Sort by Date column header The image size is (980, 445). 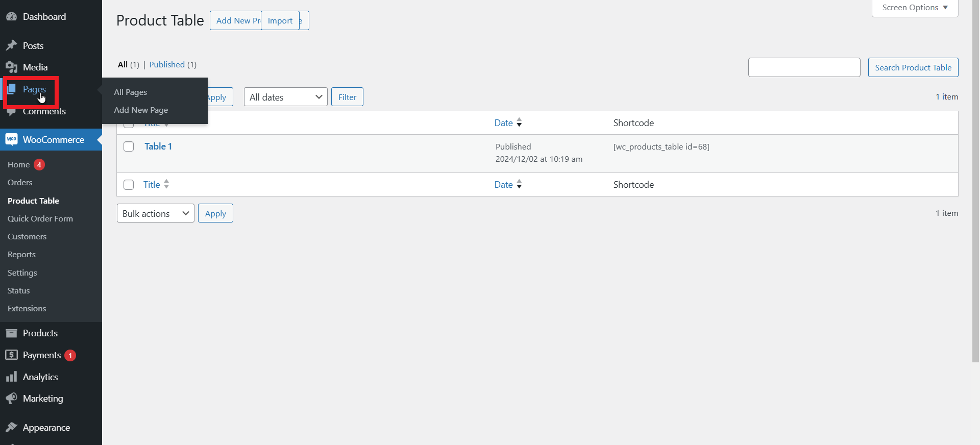(x=503, y=123)
